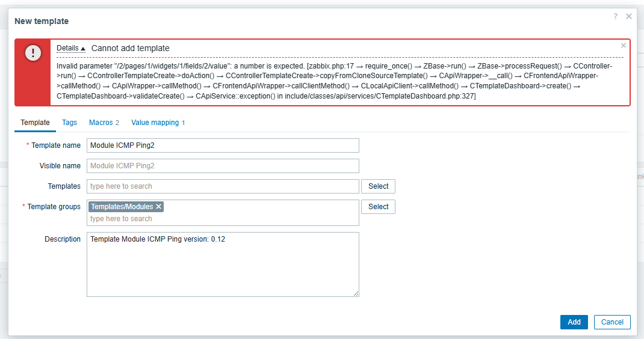The width and height of the screenshot is (644, 339).
Task: Click the Template name label
Action: point(56,145)
